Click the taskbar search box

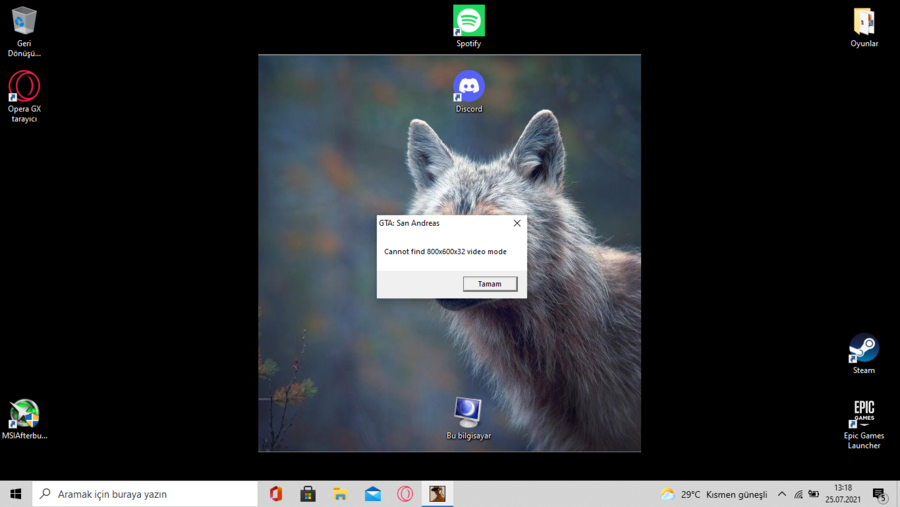(x=145, y=494)
